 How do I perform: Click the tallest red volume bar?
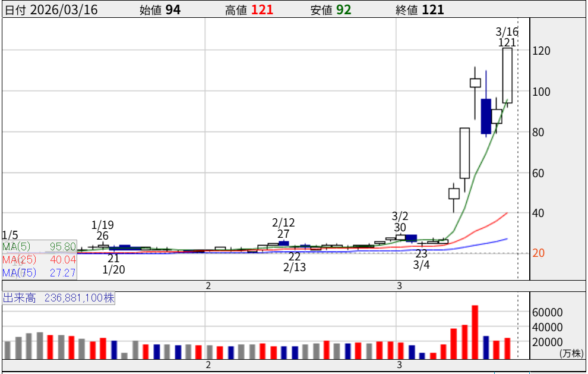tap(475, 332)
